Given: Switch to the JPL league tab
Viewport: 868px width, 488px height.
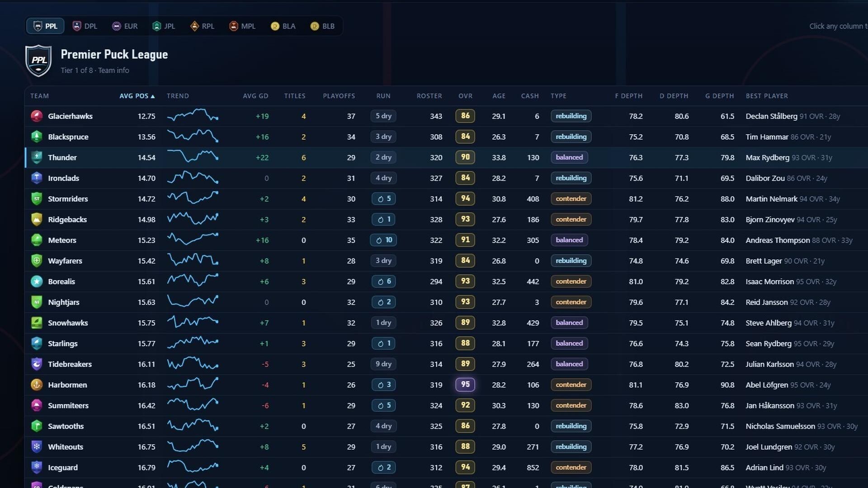Looking at the screenshot, I should coord(164,26).
